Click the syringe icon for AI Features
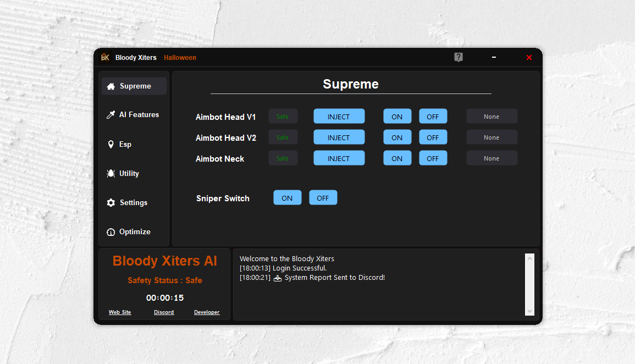This screenshot has height=364, width=635. coord(111,115)
